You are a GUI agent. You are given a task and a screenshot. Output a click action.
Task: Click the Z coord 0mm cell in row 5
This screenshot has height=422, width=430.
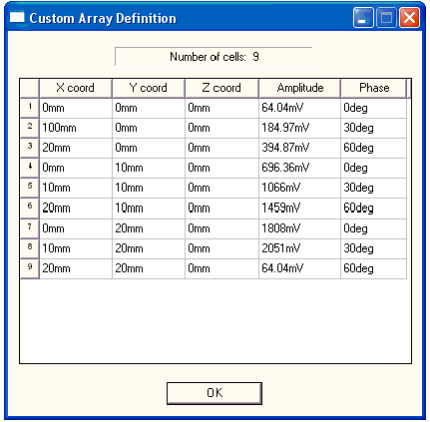[x=222, y=188]
